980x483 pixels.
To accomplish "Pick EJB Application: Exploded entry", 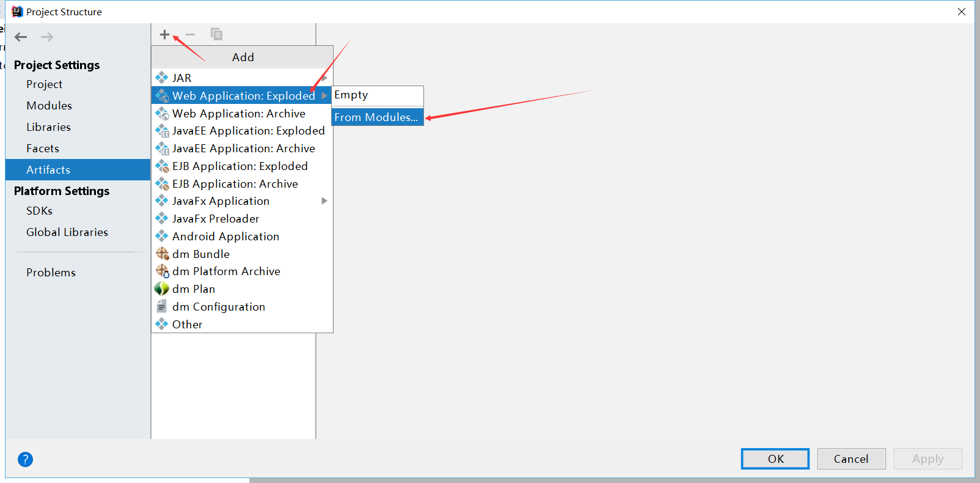I will pyautogui.click(x=242, y=166).
